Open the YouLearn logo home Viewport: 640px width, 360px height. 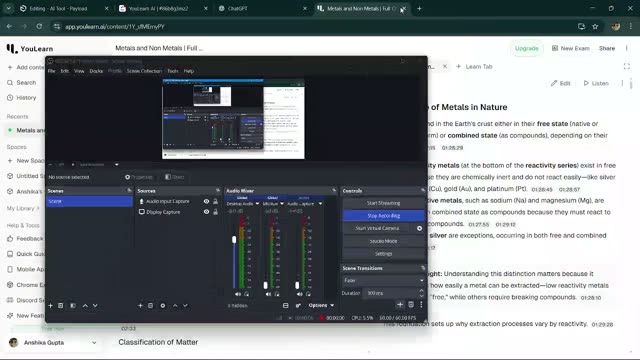30,49
